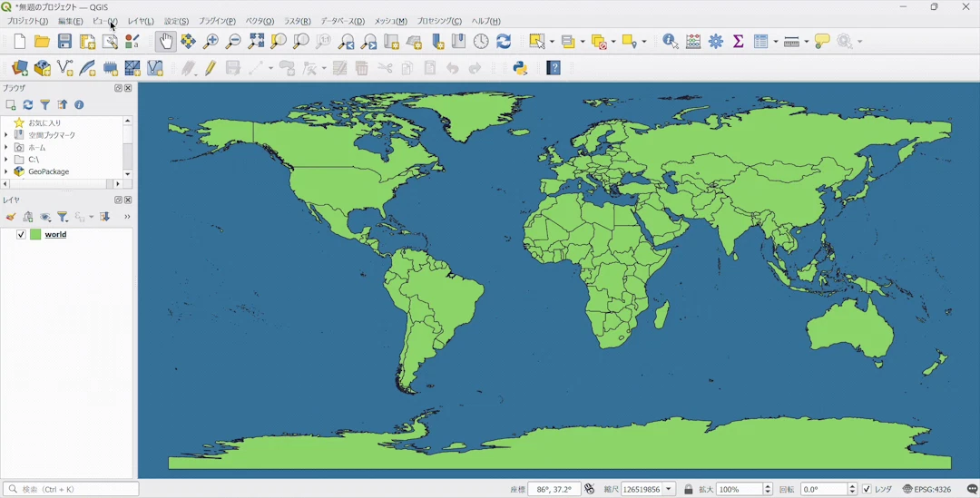Toggle the render checkbox in status bar
This screenshot has width=980, height=498.
coord(867,489)
